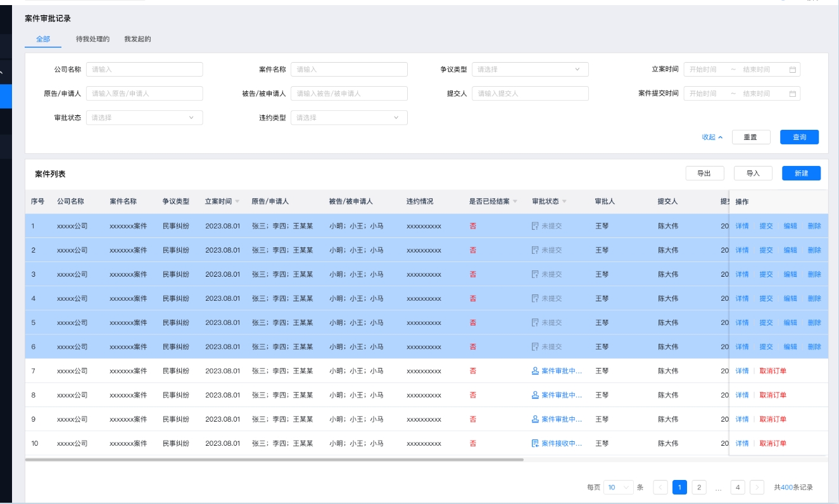Click 王琴 cell in row 10
The image size is (839, 504).
[602, 443]
